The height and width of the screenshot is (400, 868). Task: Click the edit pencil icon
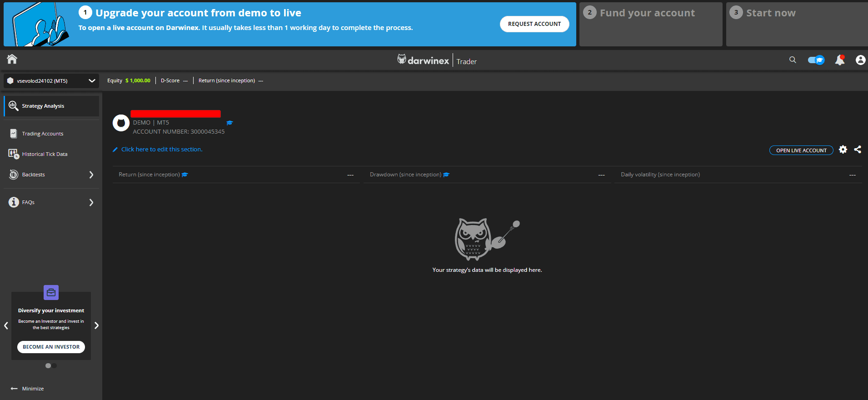pos(115,150)
